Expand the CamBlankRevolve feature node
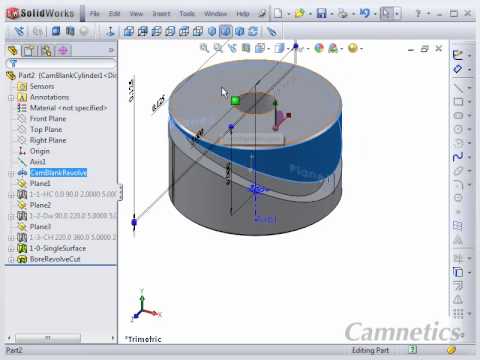The width and height of the screenshot is (480, 360). coord(11,173)
